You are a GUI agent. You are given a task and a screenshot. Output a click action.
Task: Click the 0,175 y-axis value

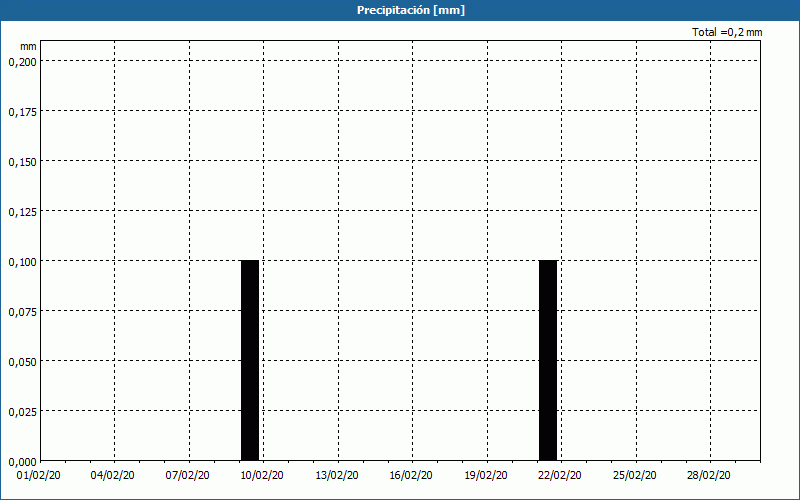coord(22,112)
